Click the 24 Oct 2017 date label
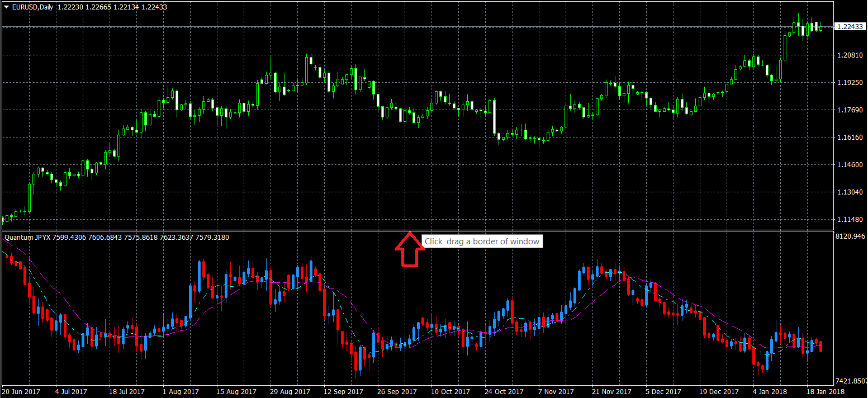868x398 pixels. 504,392
